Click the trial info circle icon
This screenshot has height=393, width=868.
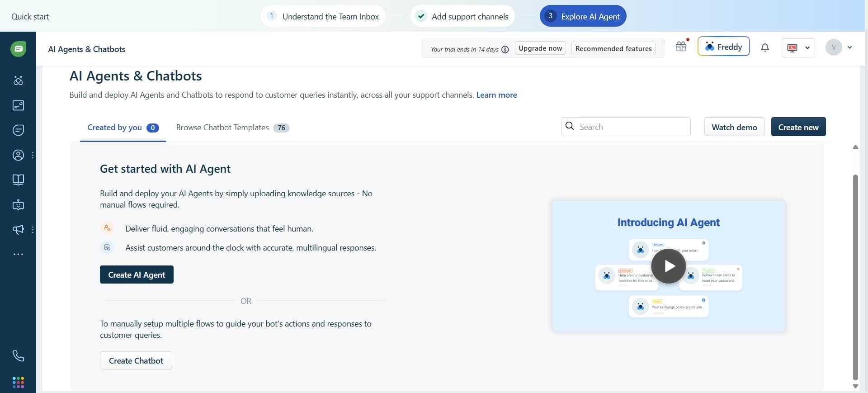[x=505, y=49]
